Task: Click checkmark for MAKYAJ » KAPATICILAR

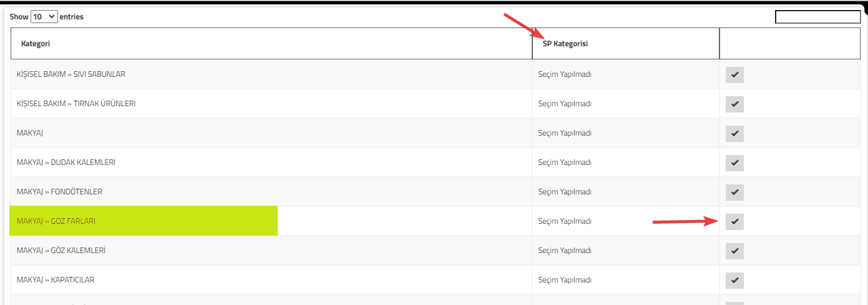Action: click(734, 280)
